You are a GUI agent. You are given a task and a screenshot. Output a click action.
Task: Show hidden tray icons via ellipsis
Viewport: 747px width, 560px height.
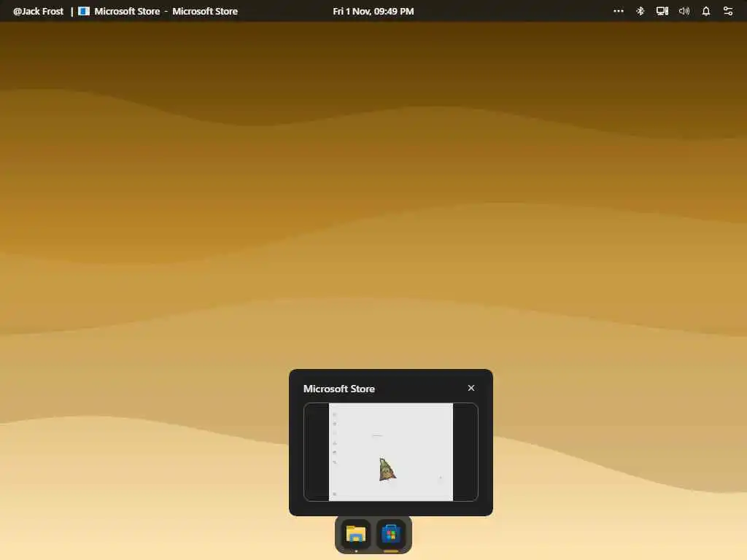coord(619,11)
